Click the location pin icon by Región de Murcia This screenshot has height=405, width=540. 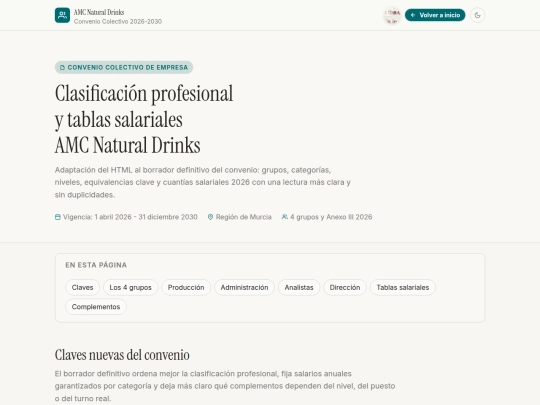pyautogui.click(x=210, y=217)
